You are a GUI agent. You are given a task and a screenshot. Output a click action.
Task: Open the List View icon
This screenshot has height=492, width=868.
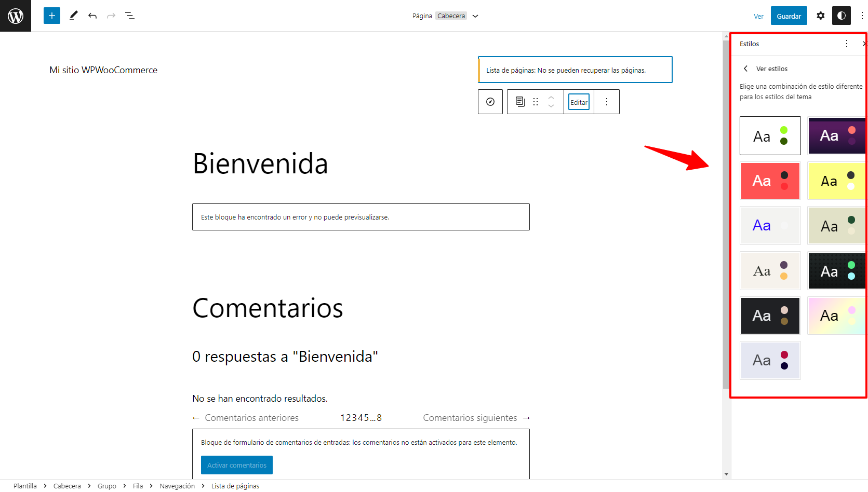[130, 16]
